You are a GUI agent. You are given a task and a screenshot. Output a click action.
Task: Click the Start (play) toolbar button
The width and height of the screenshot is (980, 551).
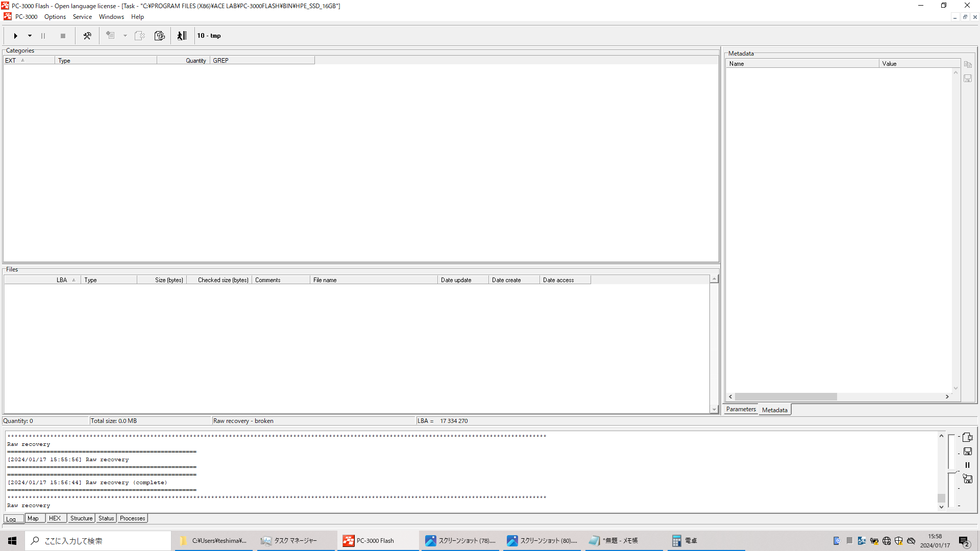pyautogui.click(x=15, y=36)
